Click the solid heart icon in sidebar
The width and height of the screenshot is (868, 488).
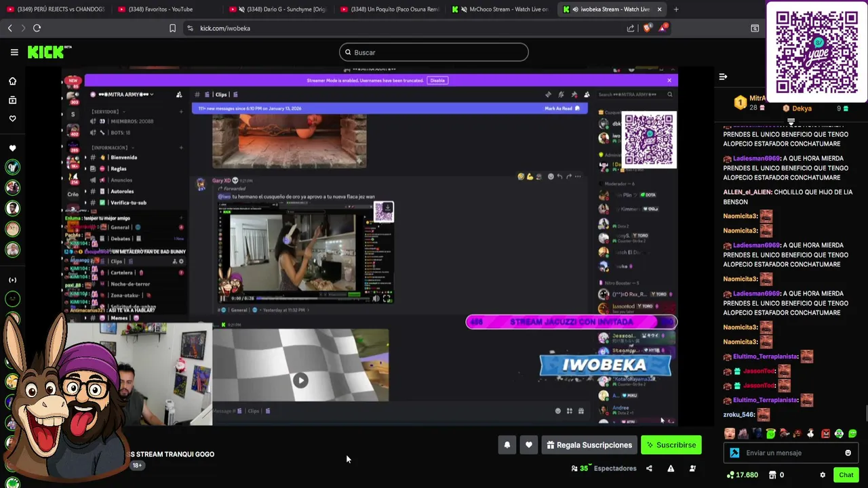(12, 148)
